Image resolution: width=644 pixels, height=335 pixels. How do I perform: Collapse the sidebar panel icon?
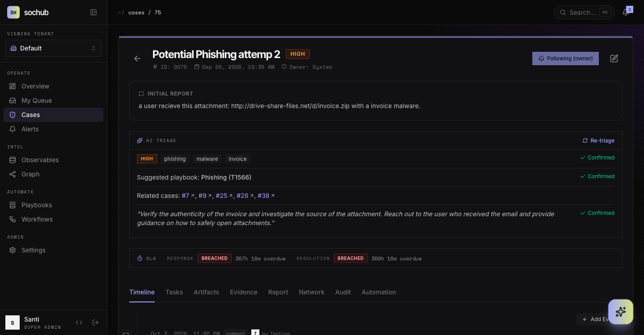93,13
